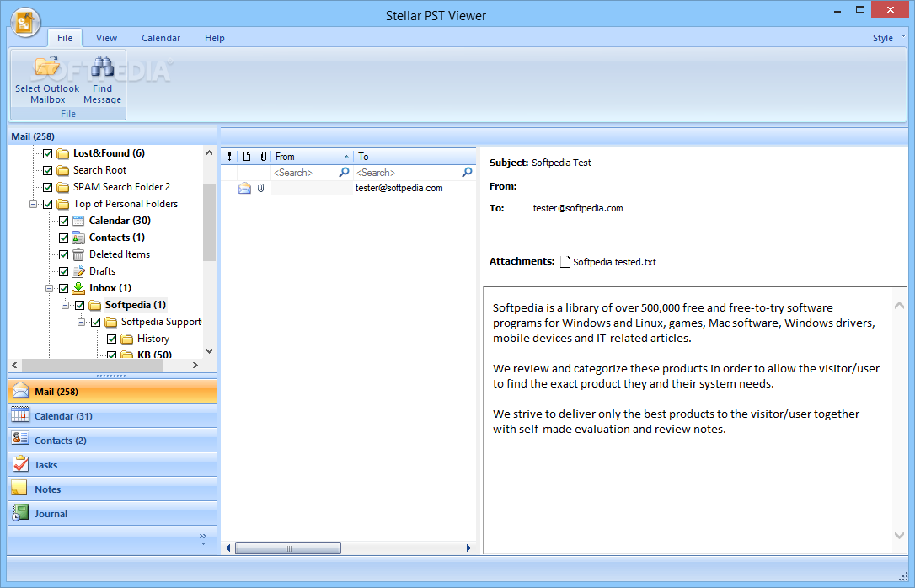
Task: Uncheck the Lost&Found folder checkbox
Action: pyautogui.click(x=48, y=153)
